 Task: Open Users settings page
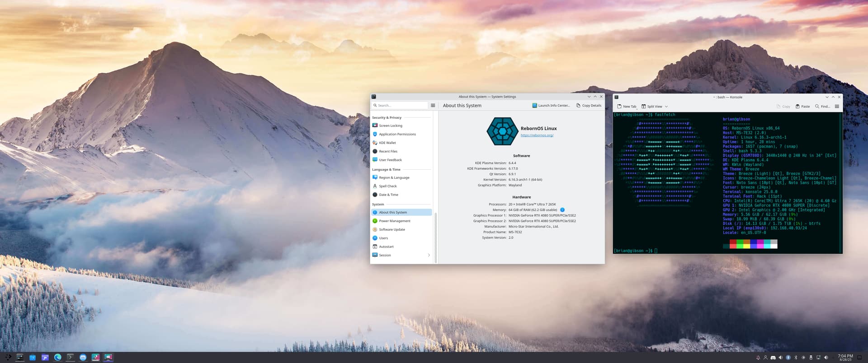401,238
